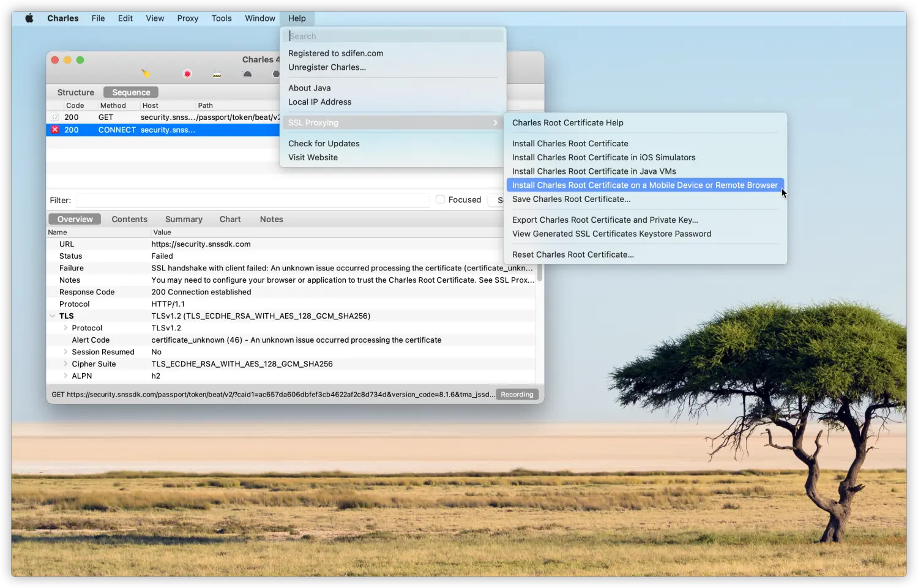This screenshot has width=918, height=588.
Task: Open the Apple menu
Action: (29, 18)
